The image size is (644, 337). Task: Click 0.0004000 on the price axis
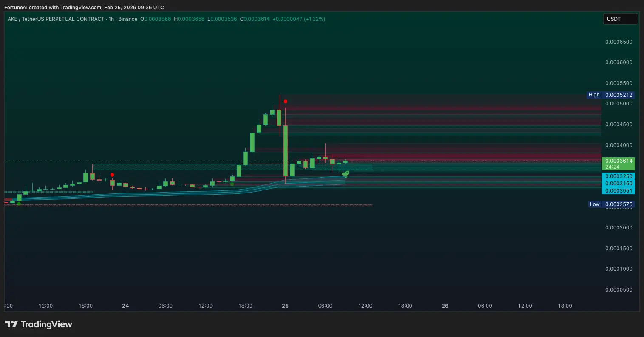coord(619,145)
